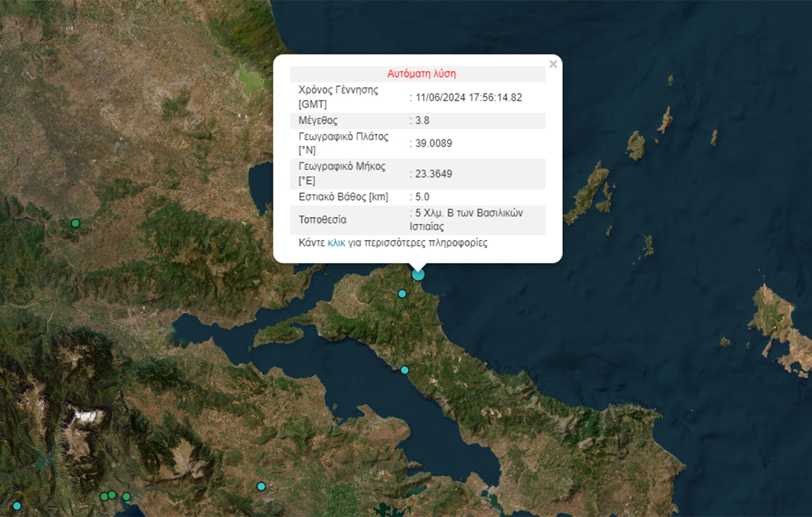This screenshot has height=517, width=812.
Task: Open the 'κλικ' link for more information
Action: click(336, 243)
